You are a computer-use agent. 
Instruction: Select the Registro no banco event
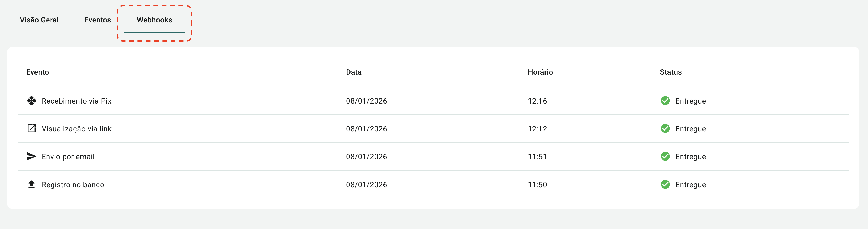pos(73,185)
